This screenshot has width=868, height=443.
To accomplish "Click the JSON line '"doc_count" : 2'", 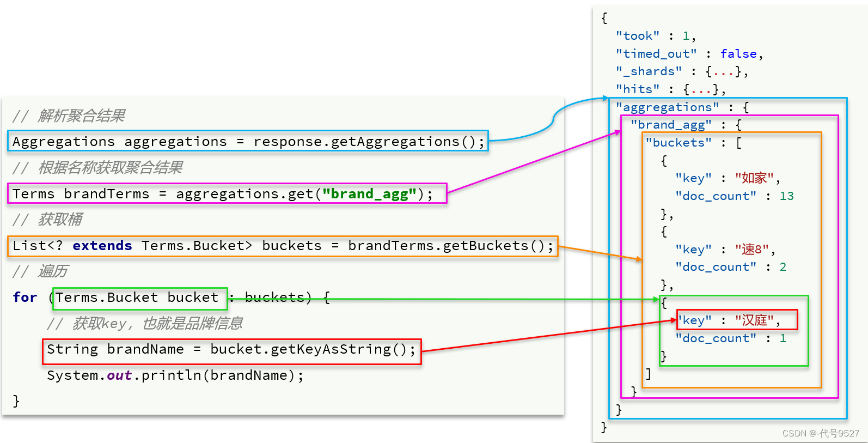I will tap(731, 267).
